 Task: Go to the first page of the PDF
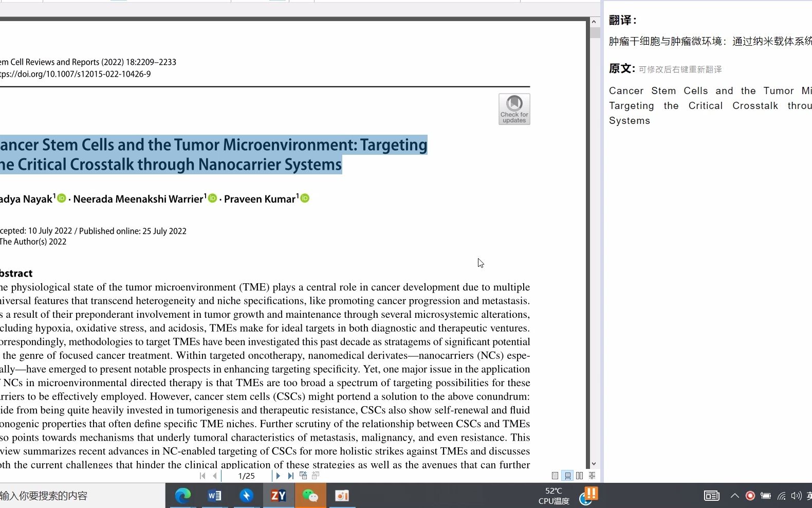202,476
